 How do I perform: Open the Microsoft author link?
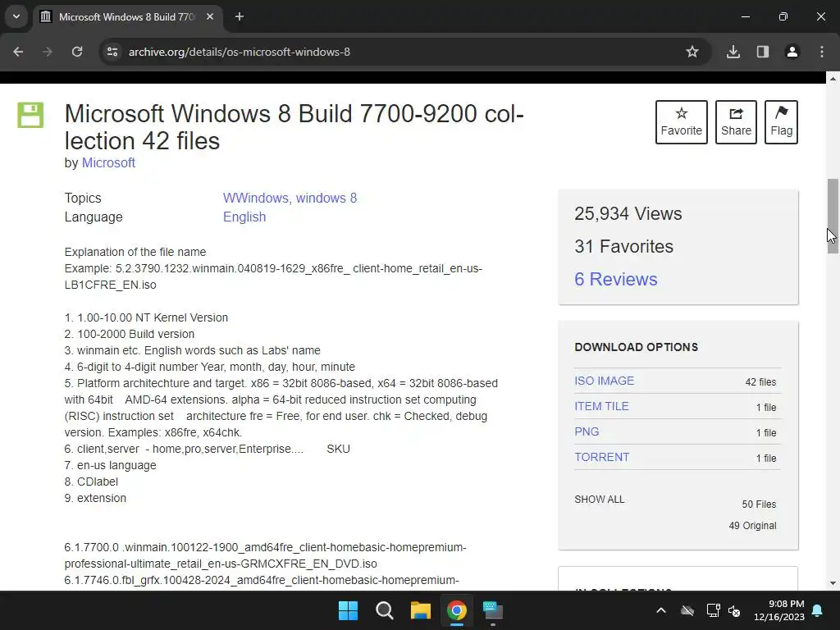point(108,163)
